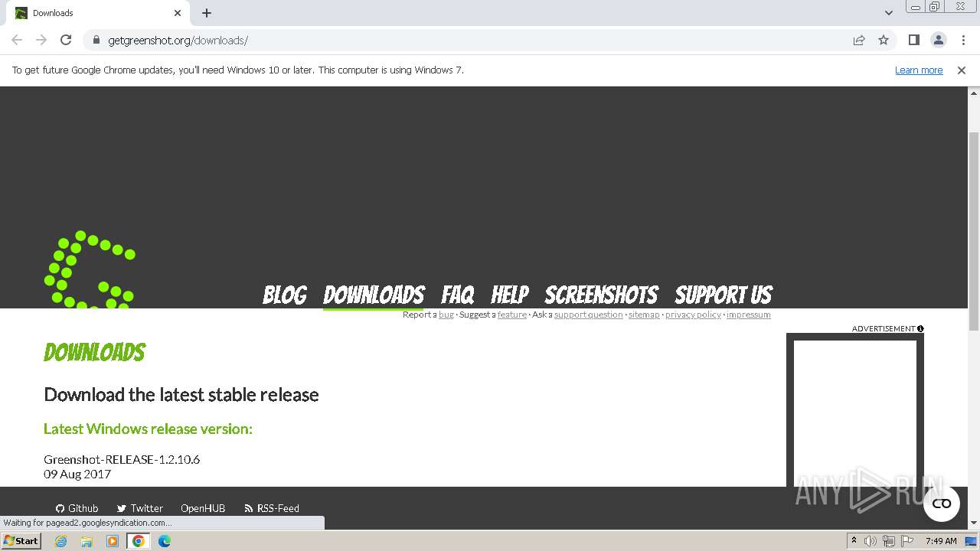Click the advertisement info icon
This screenshot has height=551, width=980.
(920, 329)
